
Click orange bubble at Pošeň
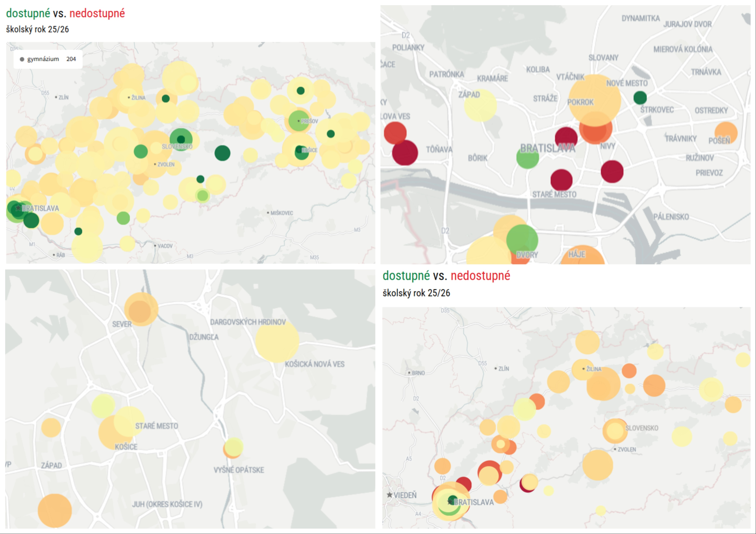point(726,133)
